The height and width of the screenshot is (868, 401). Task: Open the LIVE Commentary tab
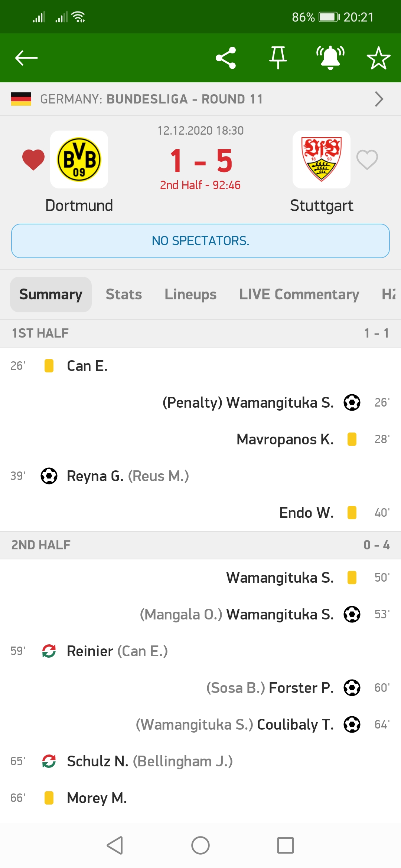pyautogui.click(x=299, y=294)
